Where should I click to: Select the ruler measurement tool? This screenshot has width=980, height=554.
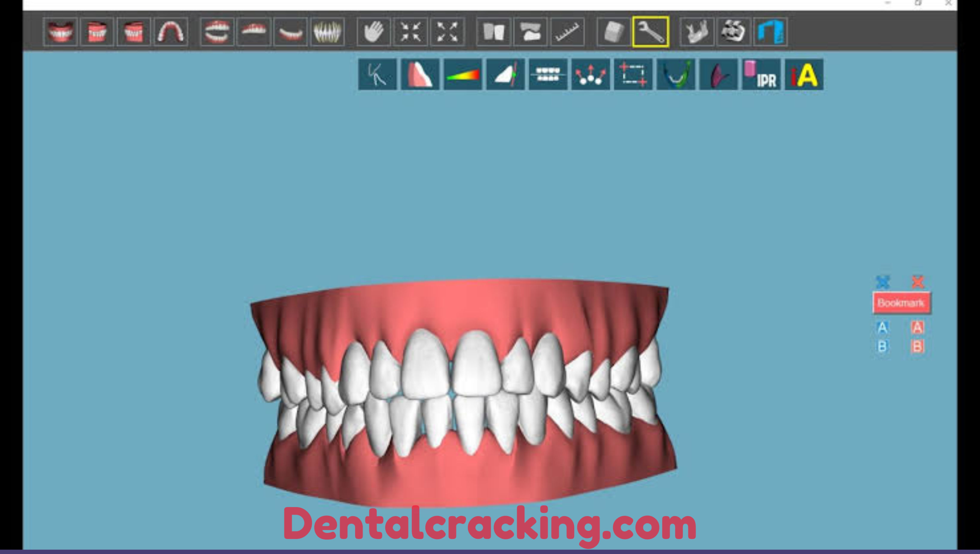[x=567, y=32]
